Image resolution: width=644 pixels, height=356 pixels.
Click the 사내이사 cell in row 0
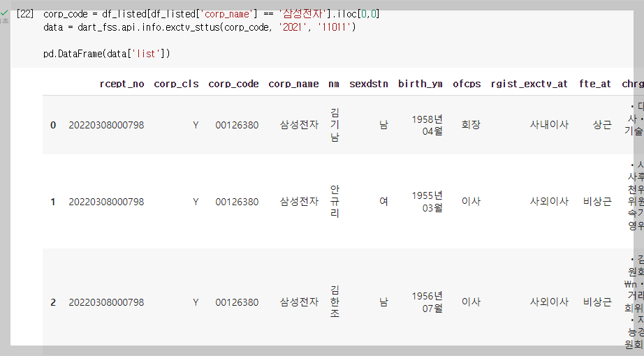549,125
